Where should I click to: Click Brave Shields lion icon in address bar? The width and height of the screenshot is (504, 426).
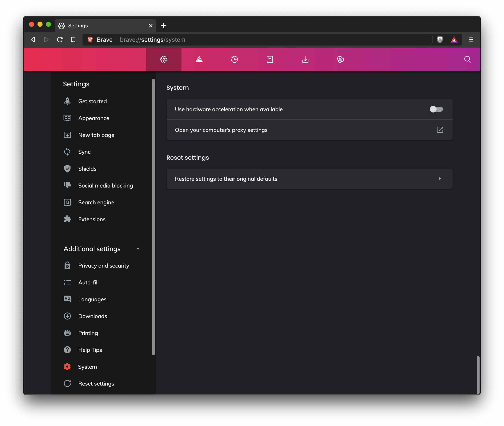coord(440,40)
